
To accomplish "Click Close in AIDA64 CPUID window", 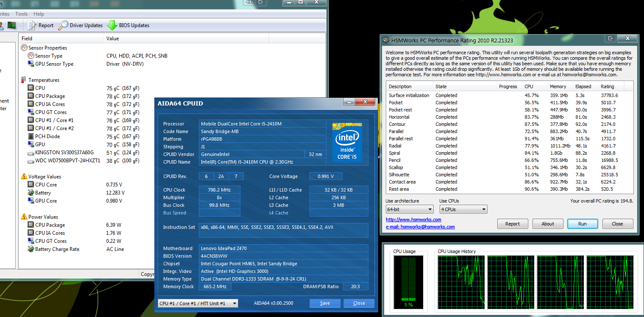I will 359,303.
